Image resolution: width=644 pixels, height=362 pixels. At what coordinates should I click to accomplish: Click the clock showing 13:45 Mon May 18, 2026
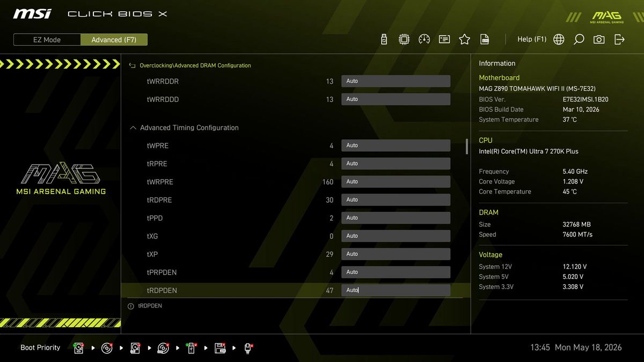pyautogui.click(x=576, y=348)
